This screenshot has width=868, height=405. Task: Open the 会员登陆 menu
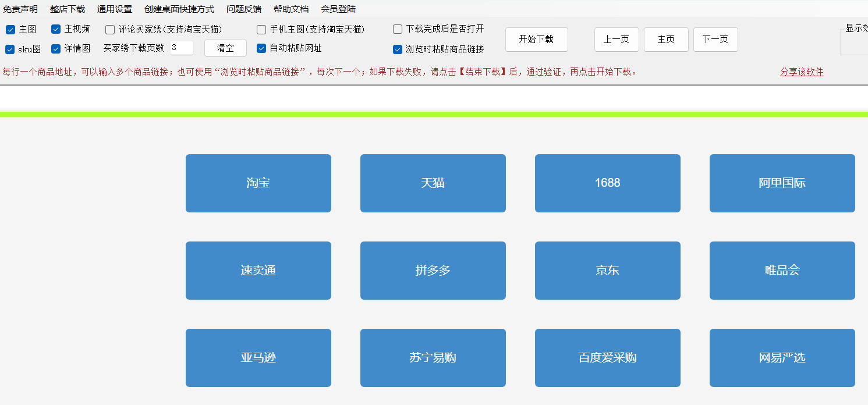(x=338, y=9)
